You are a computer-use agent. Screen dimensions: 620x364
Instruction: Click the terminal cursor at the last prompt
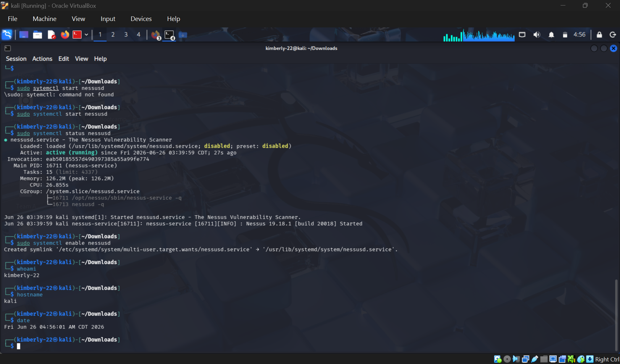[x=18, y=346]
